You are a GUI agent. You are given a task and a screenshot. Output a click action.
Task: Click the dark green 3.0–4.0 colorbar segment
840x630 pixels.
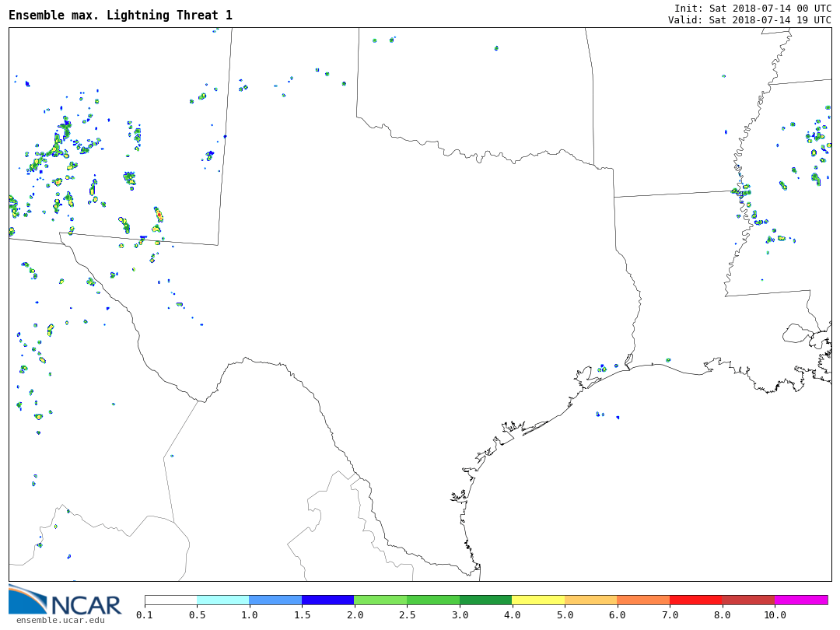tap(486, 600)
